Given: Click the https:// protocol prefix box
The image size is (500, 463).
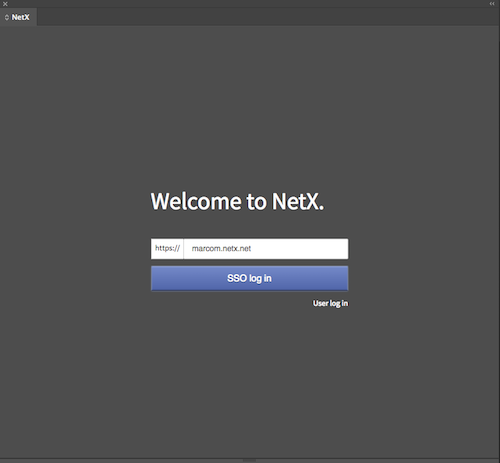Looking at the screenshot, I should (x=167, y=248).
